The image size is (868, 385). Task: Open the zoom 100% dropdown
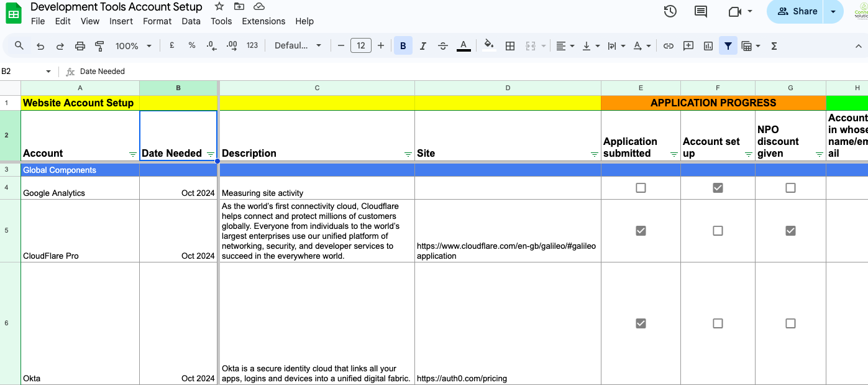pos(133,46)
